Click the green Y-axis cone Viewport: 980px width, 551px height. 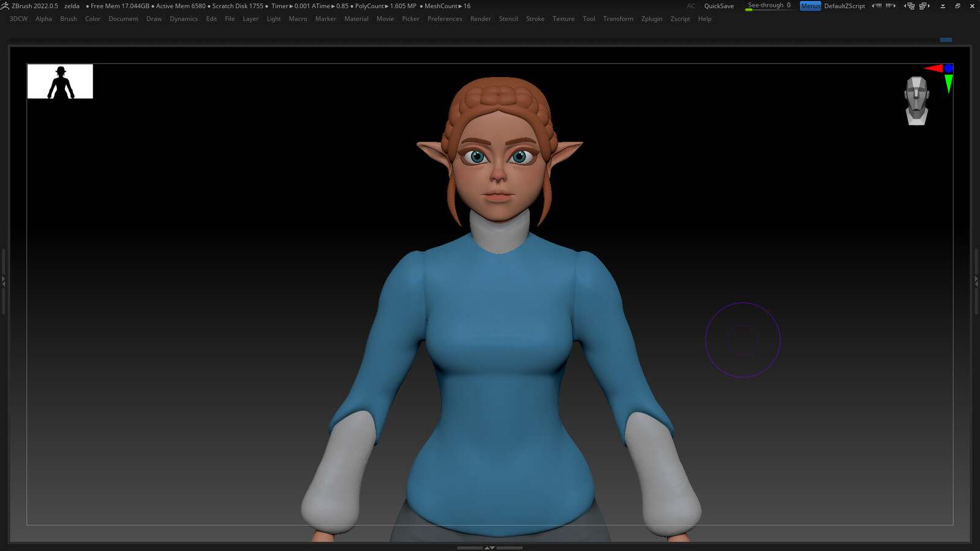pos(948,84)
